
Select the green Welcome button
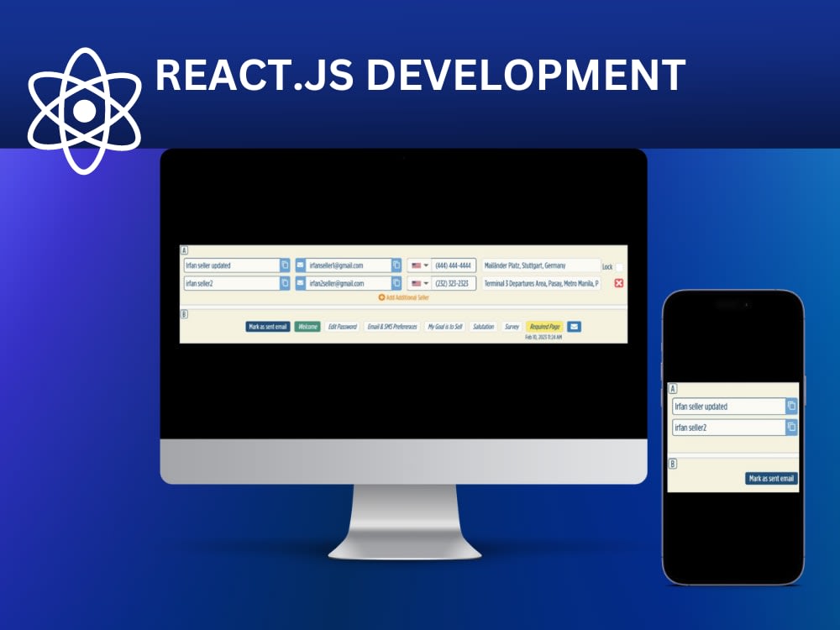point(307,326)
